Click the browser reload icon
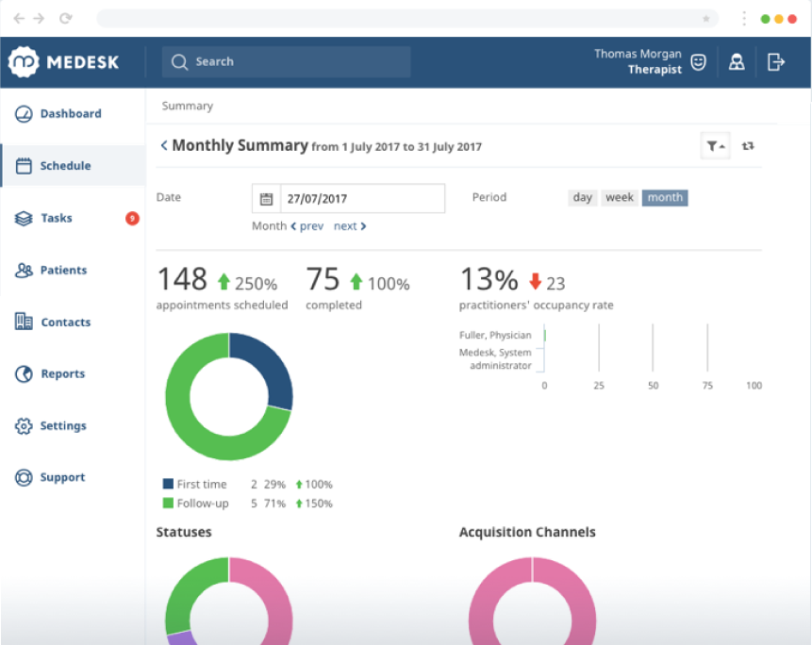 tap(65, 19)
